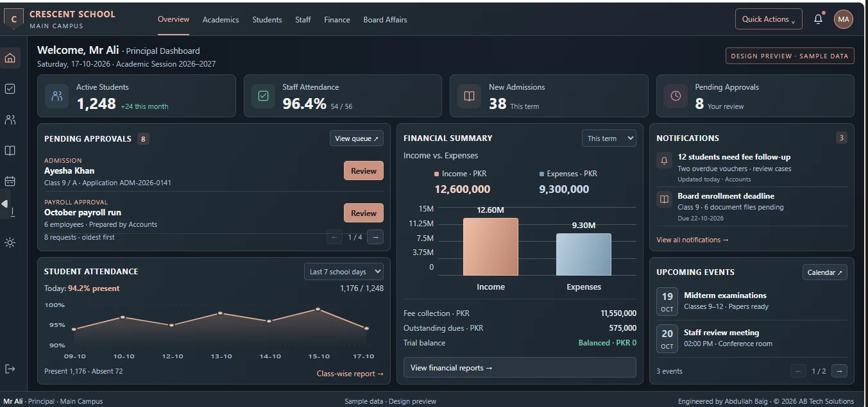
Task: Click the New Admissions book icon
Action: point(470,96)
